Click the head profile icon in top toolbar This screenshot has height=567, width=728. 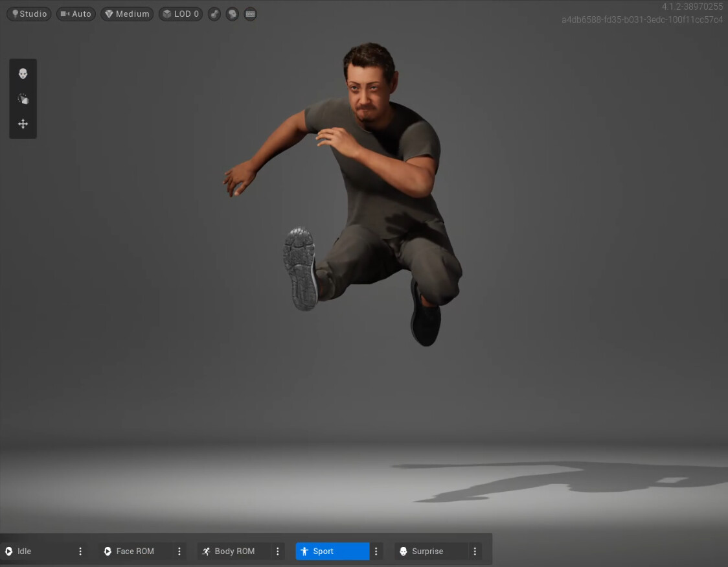click(x=232, y=14)
